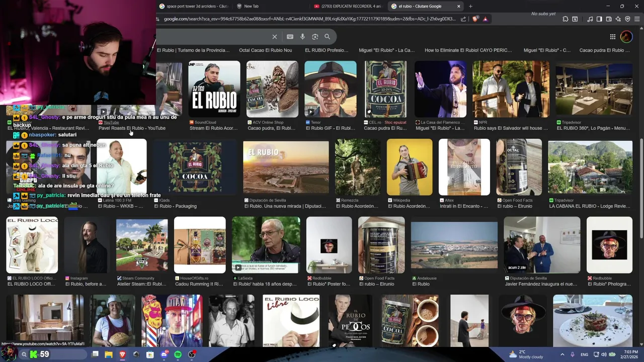Open HouseOfGifts.ro Cadou Rumming image
644x362 pixels.
pyautogui.click(x=200, y=245)
